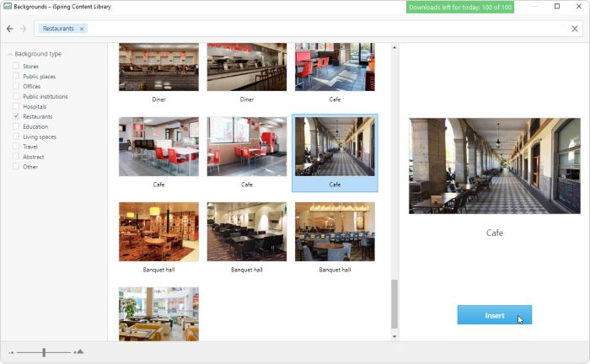Select the Cafe thumbnail with white tables
Screen dimensions: 590x364
click(158, 147)
